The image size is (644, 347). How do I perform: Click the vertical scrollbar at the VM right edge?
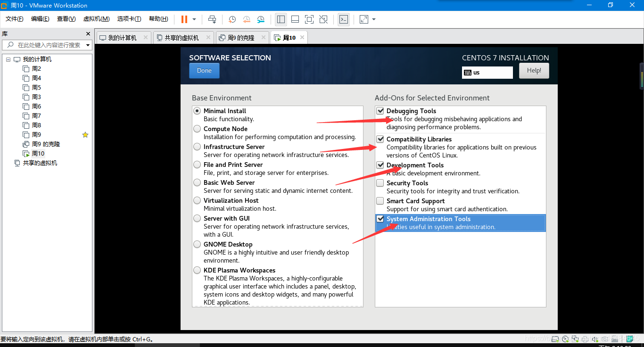641,75
